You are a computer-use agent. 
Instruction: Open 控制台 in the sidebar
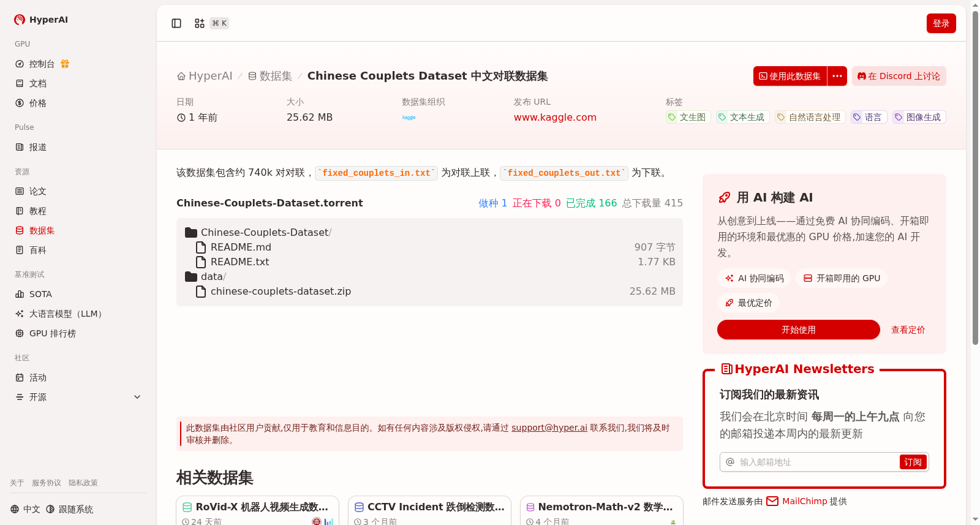[42, 64]
